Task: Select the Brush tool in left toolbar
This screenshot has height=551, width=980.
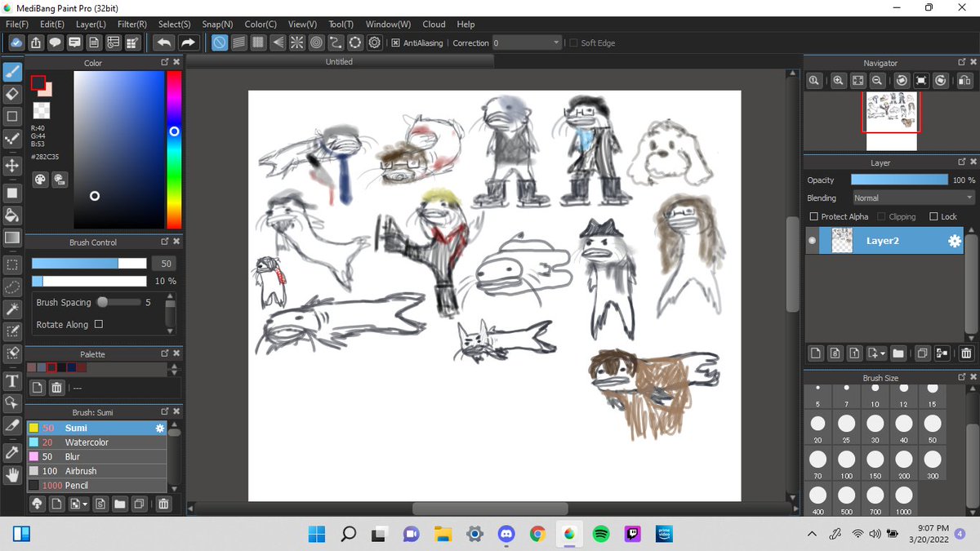Action: click(x=12, y=71)
